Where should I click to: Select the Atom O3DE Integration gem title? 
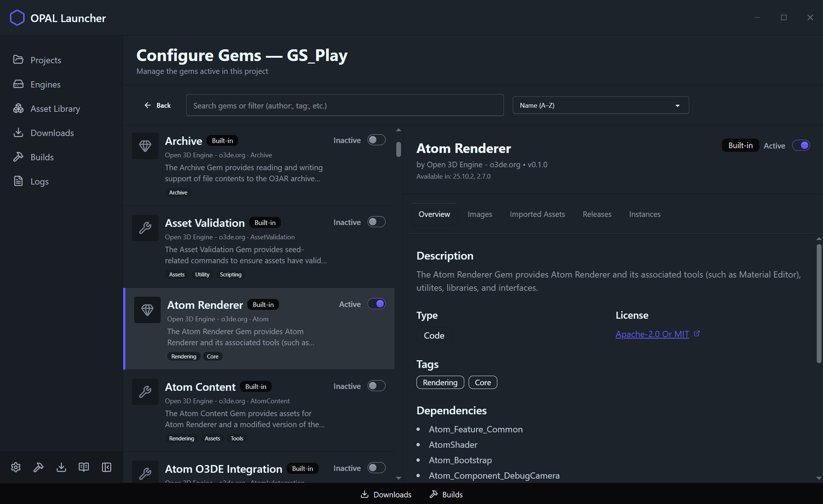(x=223, y=469)
